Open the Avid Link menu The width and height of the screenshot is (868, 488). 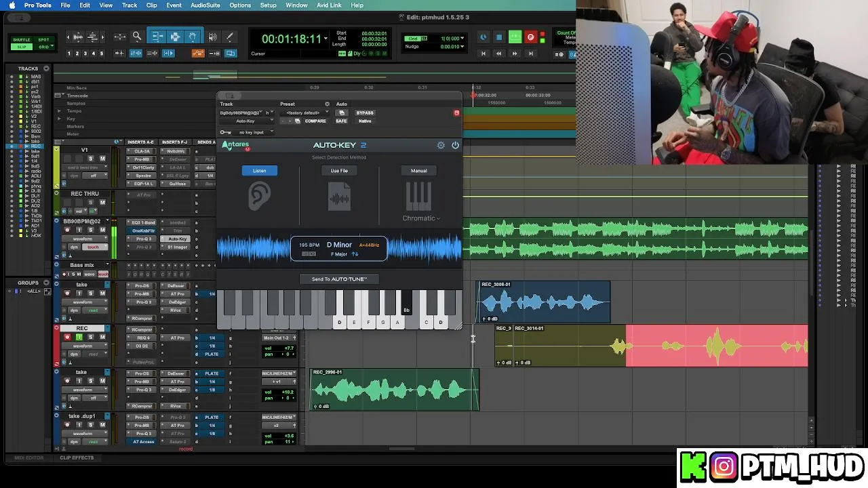tap(329, 5)
